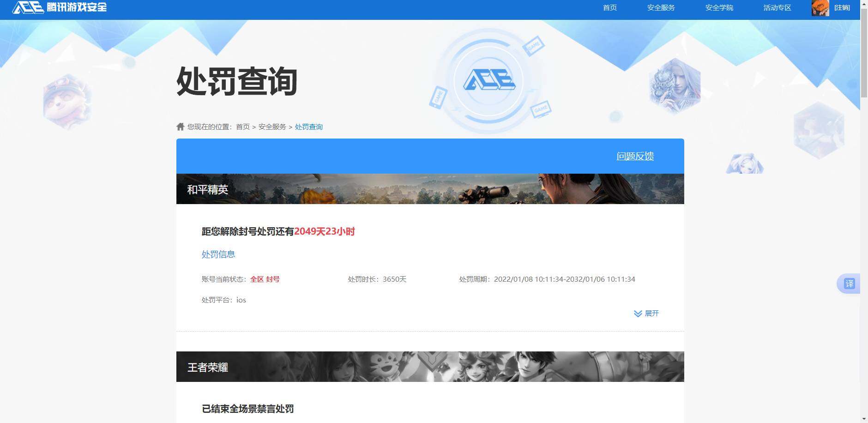
Task: Open the 问题反馈 feedback link
Action: click(635, 156)
